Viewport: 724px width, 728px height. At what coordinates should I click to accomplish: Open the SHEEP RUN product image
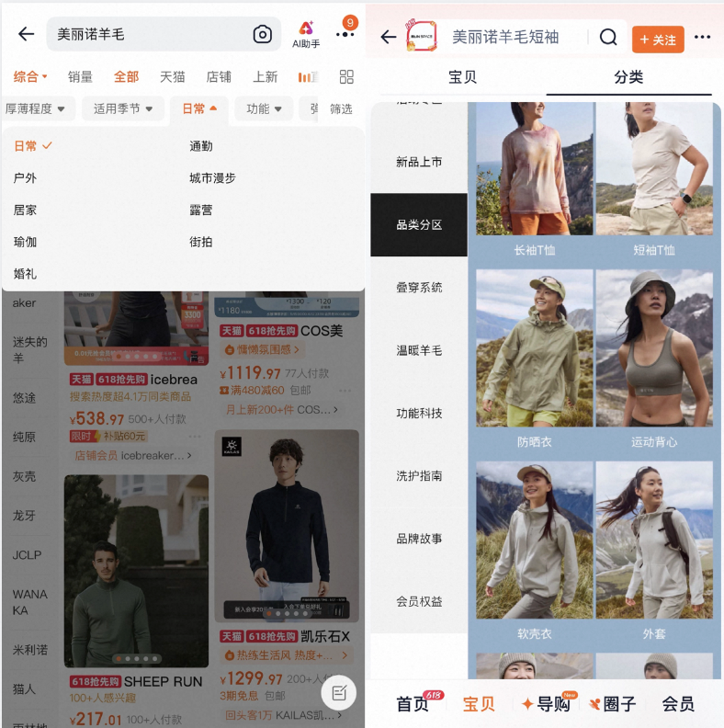point(136,571)
